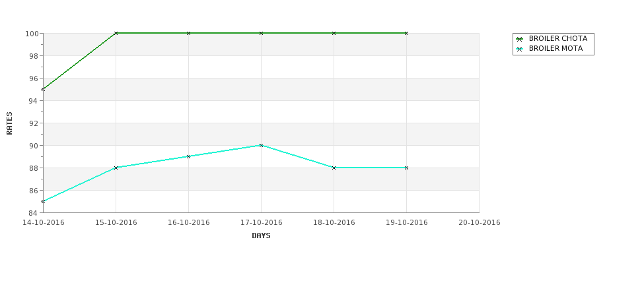The width and height of the screenshot is (644, 283).
Task: Select BROILER CHOTA legend label
Action: [557, 38]
